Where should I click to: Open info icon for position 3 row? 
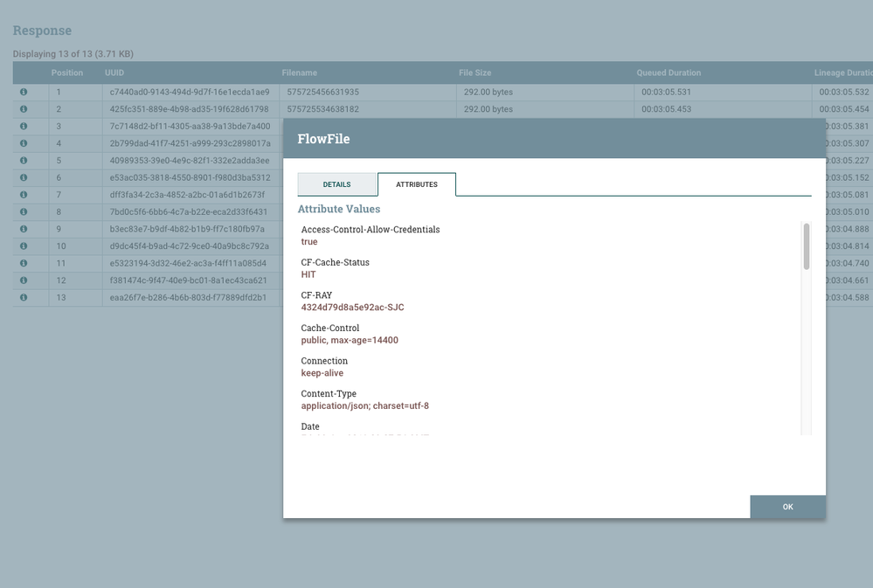(x=24, y=127)
